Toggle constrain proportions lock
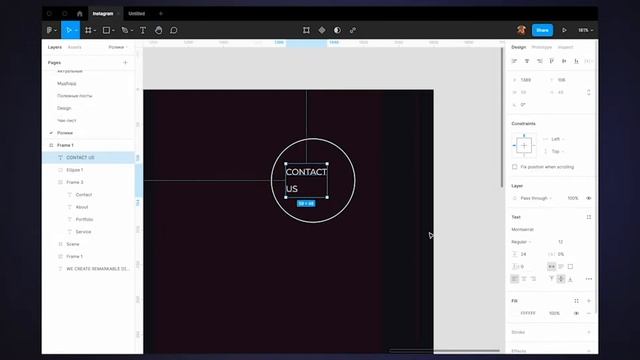Image resolution: width=640 pixels, height=360 pixels. click(589, 92)
